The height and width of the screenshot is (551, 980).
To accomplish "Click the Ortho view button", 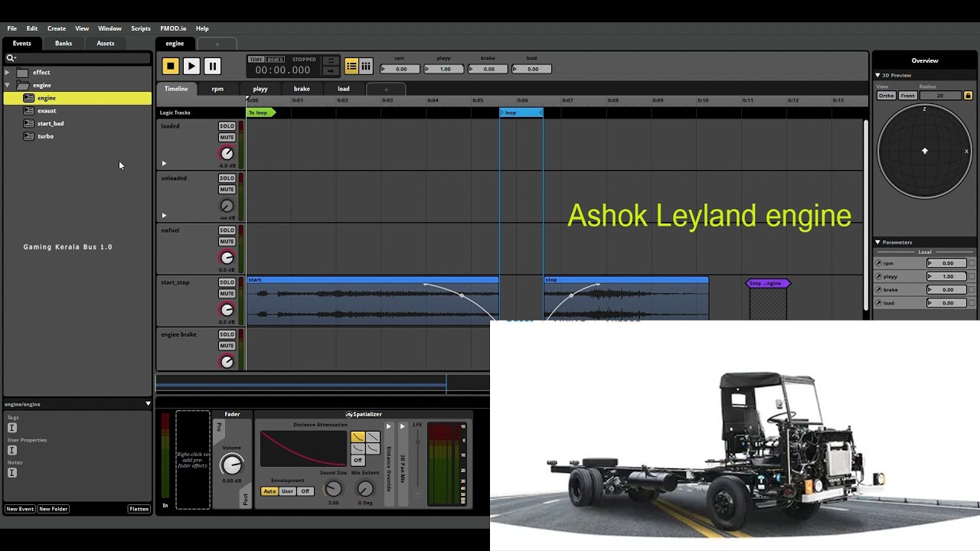I will point(886,96).
